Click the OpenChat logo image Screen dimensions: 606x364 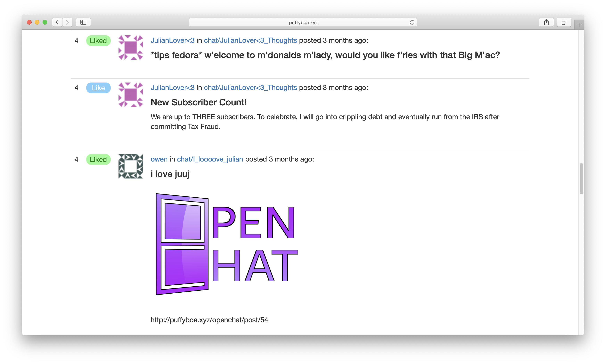click(x=227, y=244)
